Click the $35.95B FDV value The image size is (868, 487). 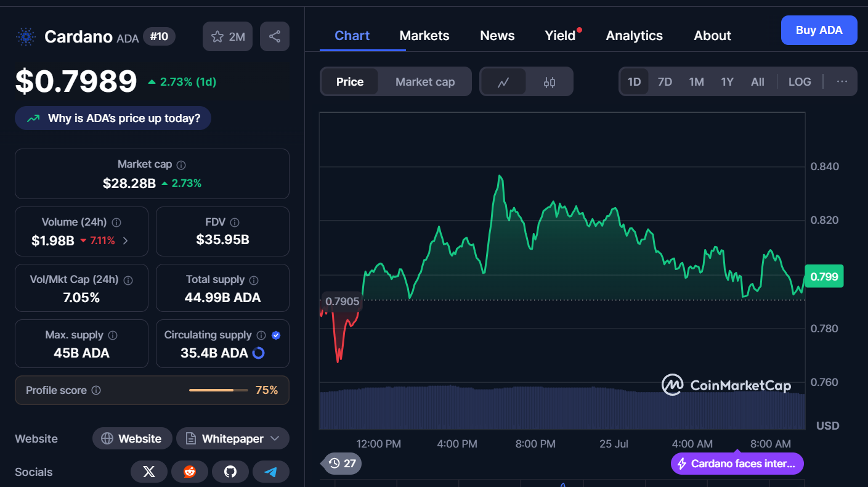pyautogui.click(x=222, y=240)
